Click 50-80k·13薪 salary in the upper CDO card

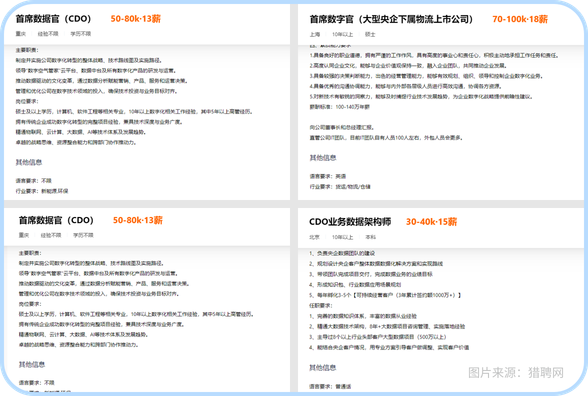pos(135,19)
